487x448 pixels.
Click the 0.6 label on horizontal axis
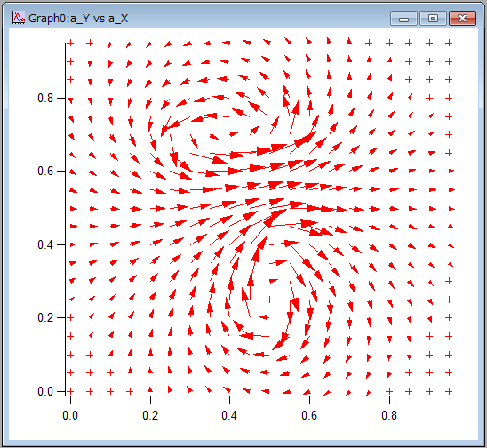point(309,415)
